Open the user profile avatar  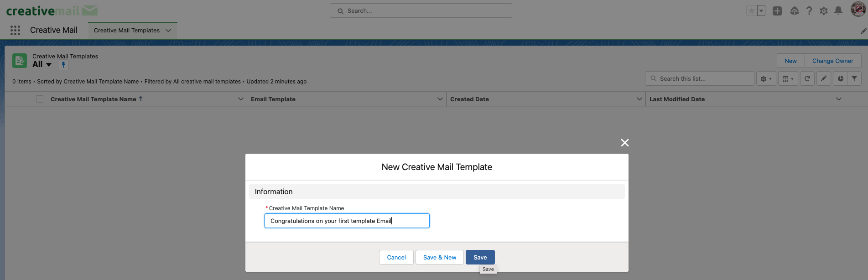point(858,9)
